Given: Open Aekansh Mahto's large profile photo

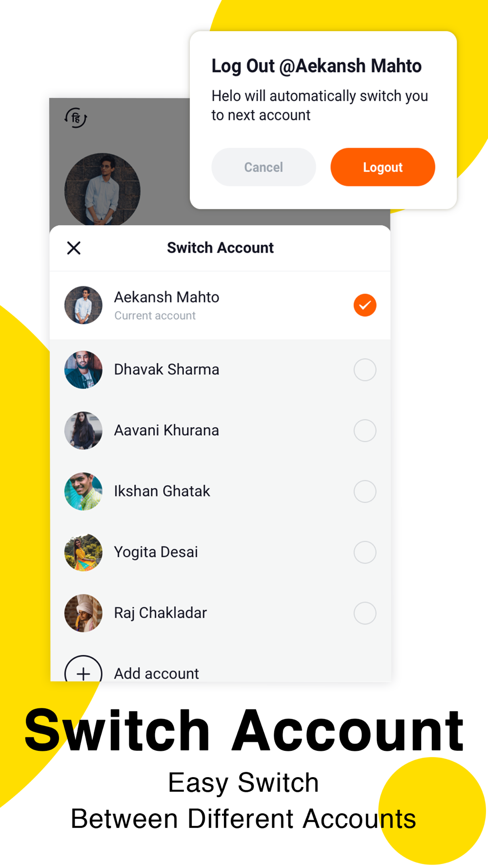Looking at the screenshot, I should tap(102, 189).
